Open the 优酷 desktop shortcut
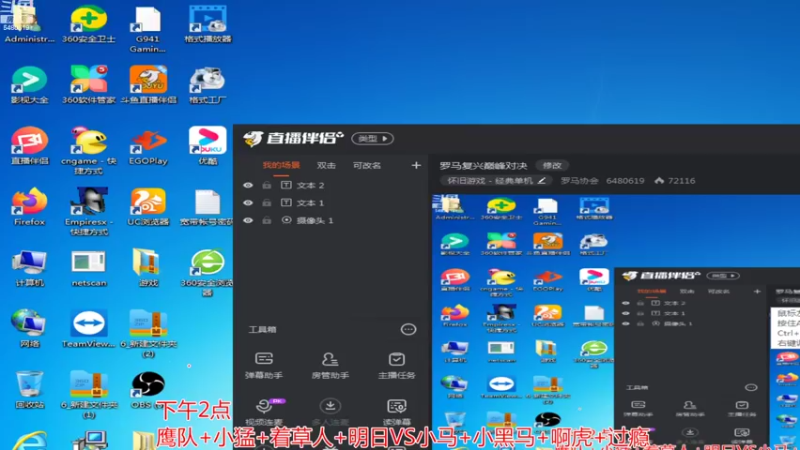Screen dimensions: 800x450 tap(208, 146)
